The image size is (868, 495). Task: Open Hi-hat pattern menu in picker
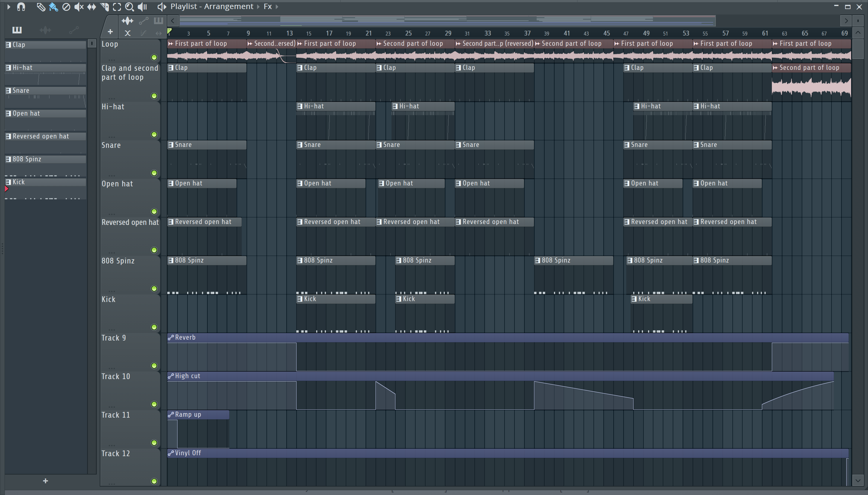(x=8, y=67)
